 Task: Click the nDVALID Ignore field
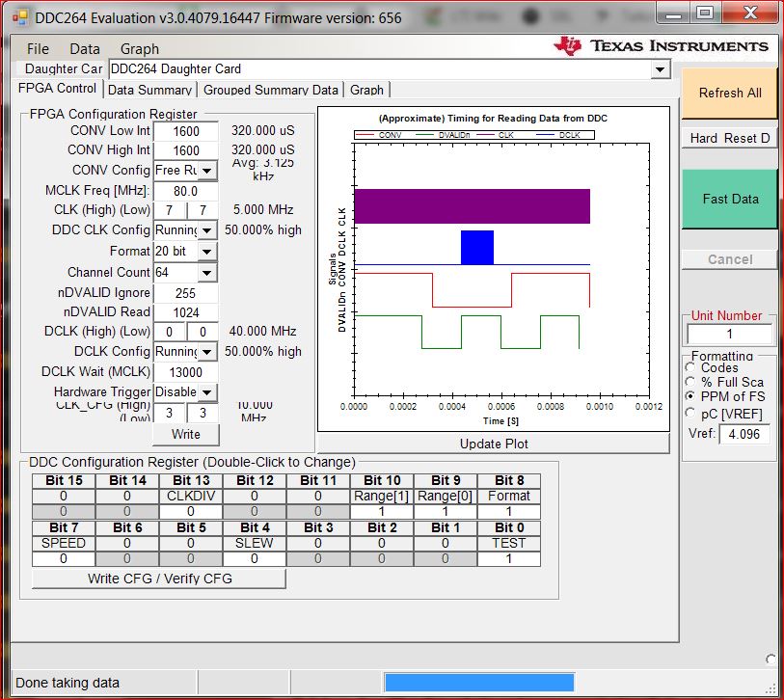click(186, 293)
